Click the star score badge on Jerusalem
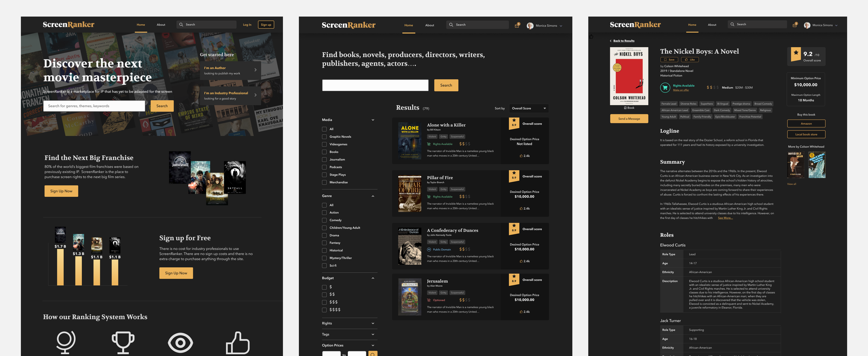Viewport: 868px width, 356px height. point(514,280)
